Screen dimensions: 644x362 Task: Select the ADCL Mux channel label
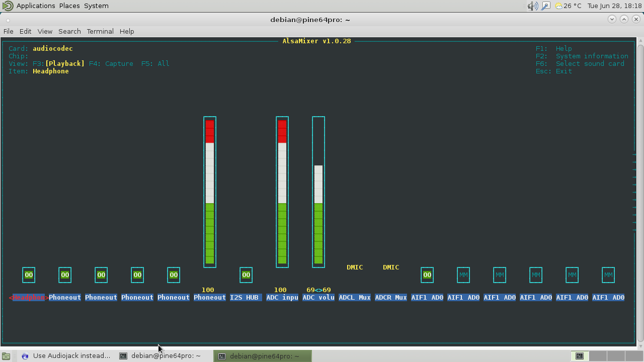pos(355,298)
